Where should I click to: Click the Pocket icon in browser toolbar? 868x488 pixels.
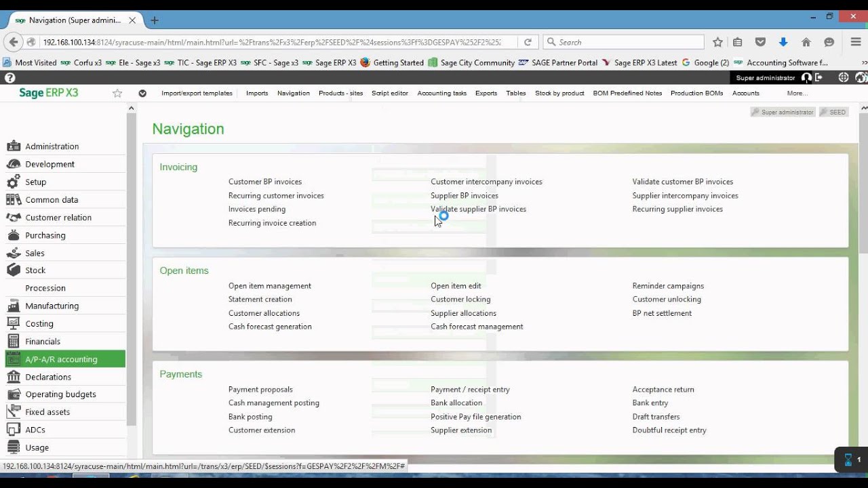[760, 42]
